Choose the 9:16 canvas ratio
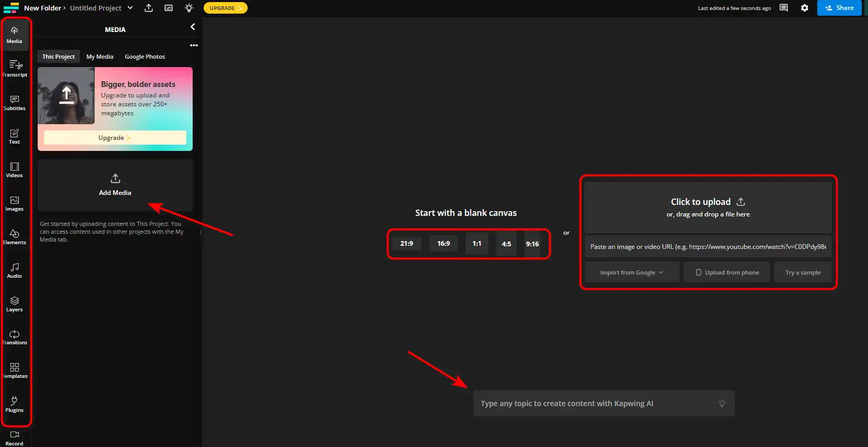 [532, 244]
